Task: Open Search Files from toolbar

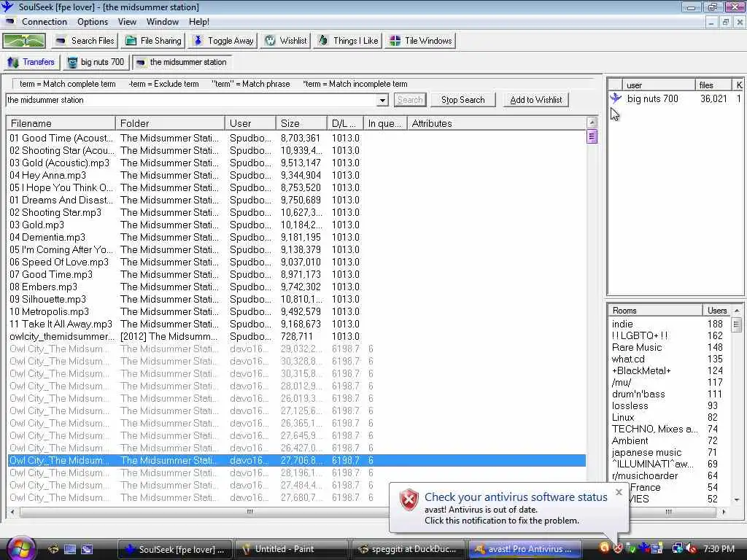Action: pos(85,41)
